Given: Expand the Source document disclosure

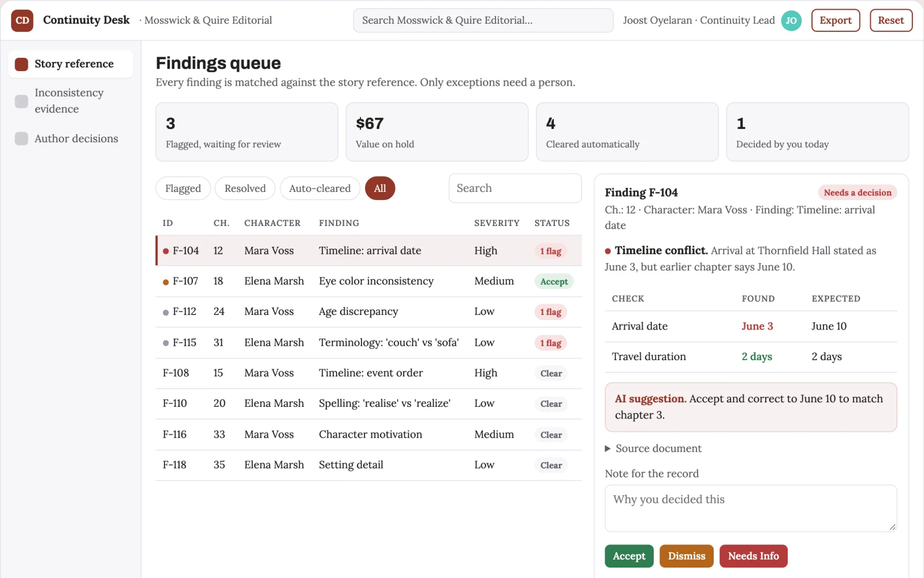Looking at the screenshot, I should 653,449.
